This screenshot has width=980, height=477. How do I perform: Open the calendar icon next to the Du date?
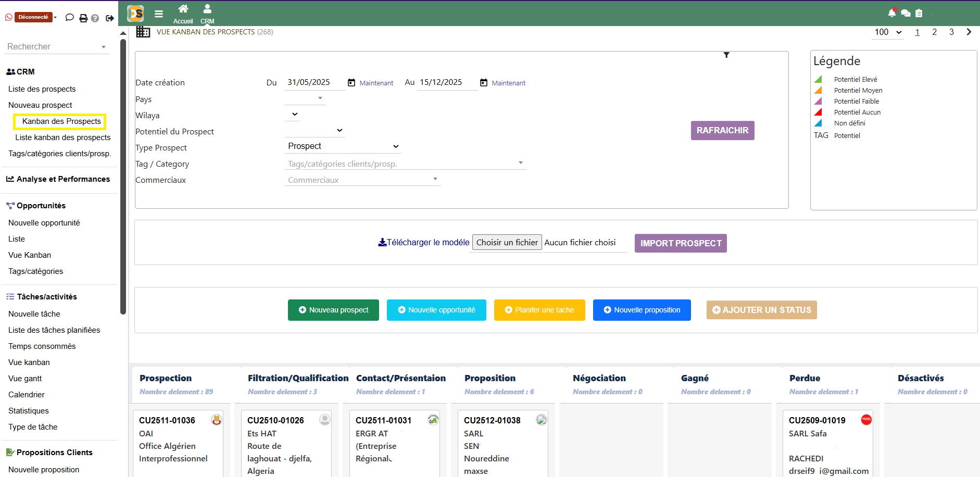(352, 82)
